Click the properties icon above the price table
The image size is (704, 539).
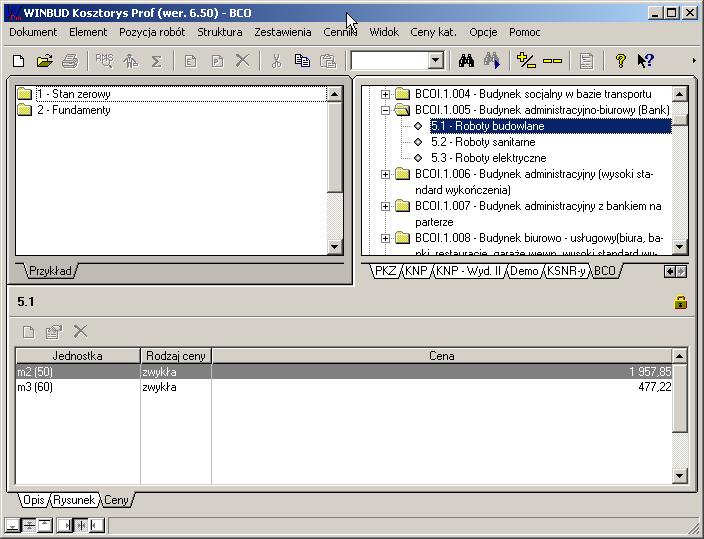pos(54,332)
